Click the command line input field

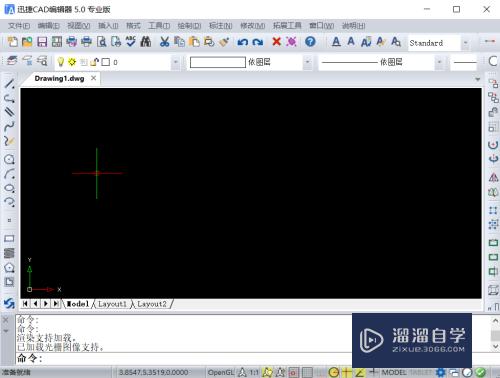[183, 359]
